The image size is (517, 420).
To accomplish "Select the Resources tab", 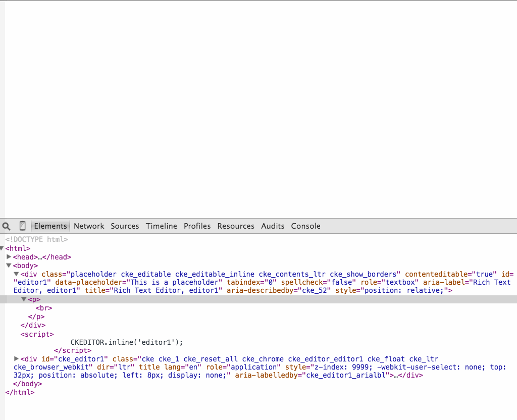I will point(236,226).
